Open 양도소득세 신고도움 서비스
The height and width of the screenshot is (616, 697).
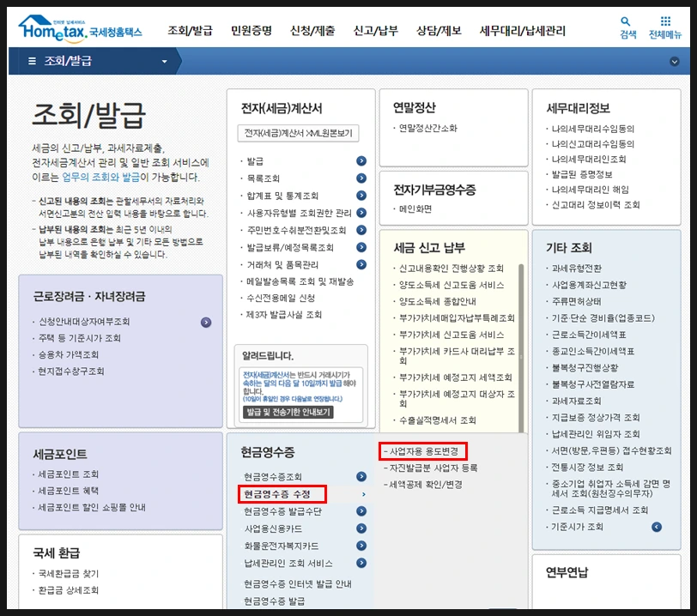click(452, 285)
